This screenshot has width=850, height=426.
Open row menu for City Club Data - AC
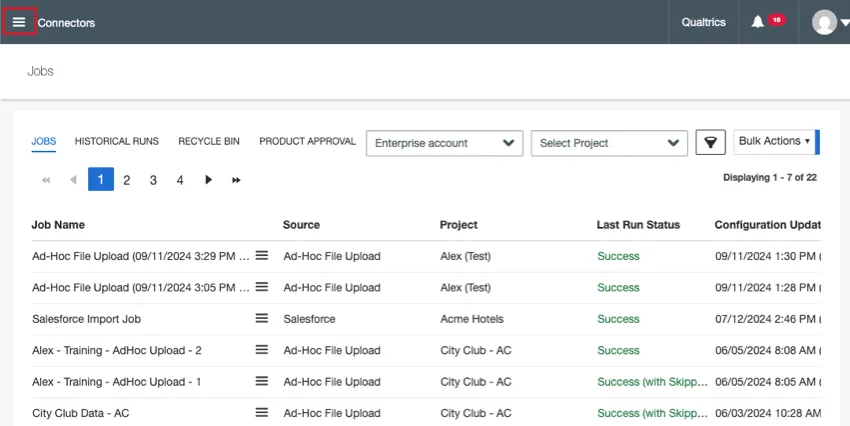[x=261, y=412]
